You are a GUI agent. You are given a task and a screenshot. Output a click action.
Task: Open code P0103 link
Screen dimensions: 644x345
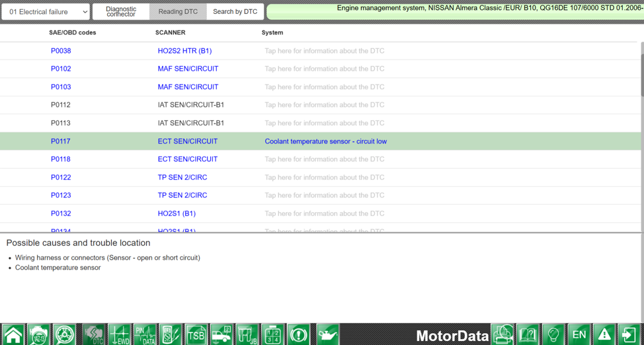pyautogui.click(x=61, y=87)
